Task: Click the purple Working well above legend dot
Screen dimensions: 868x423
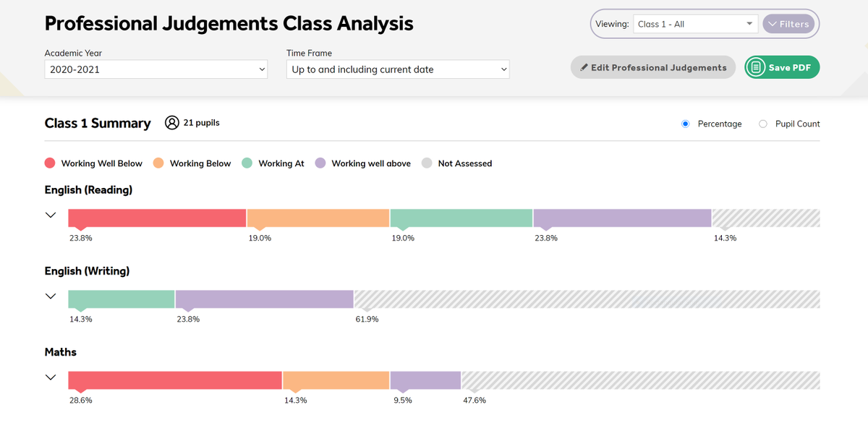Action: coord(320,163)
